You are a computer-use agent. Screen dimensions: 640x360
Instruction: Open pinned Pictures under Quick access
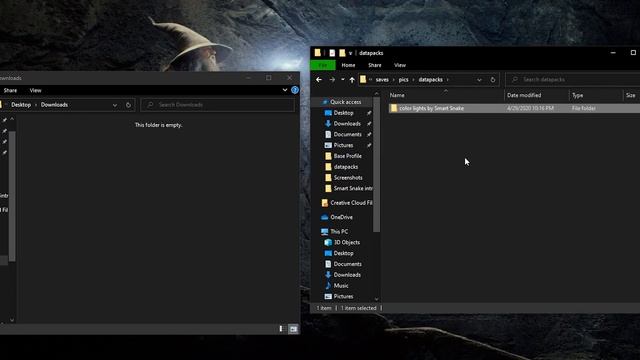click(343, 145)
